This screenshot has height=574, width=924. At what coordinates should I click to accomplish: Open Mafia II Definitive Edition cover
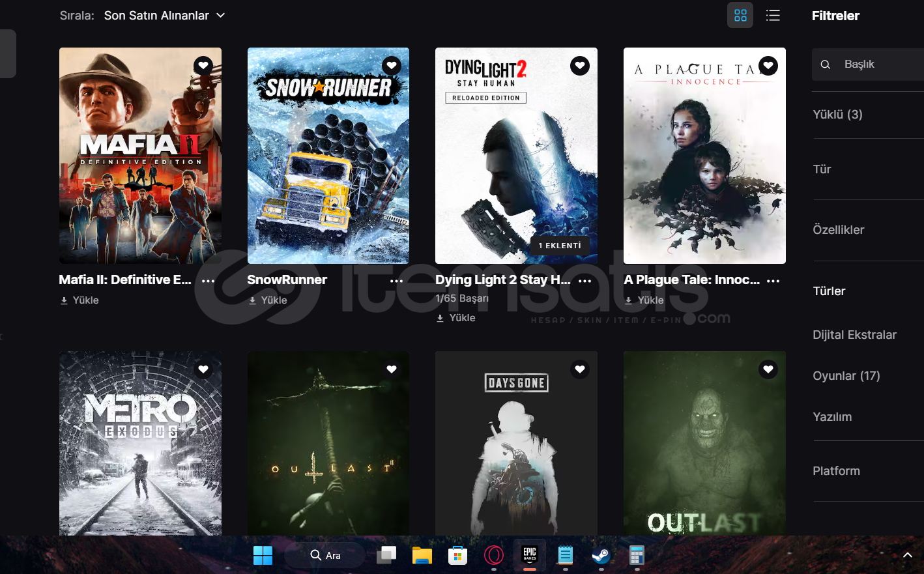(140, 156)
